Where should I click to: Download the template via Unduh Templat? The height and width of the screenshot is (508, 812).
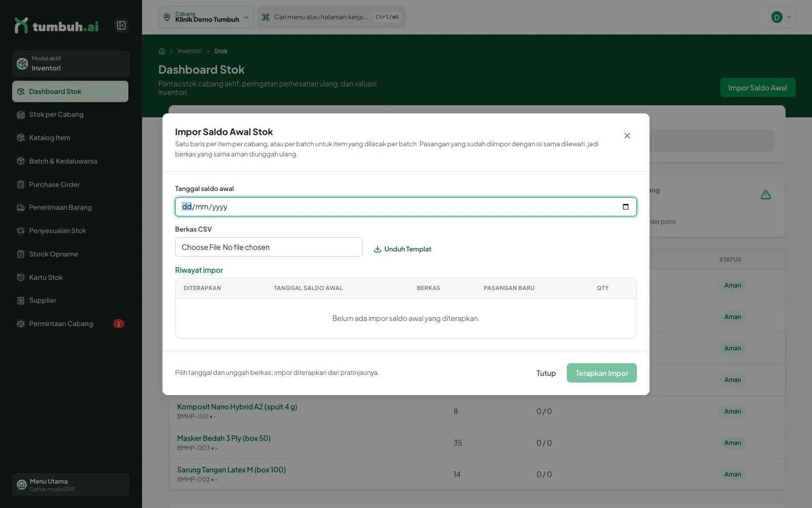(x=402, y=249)
